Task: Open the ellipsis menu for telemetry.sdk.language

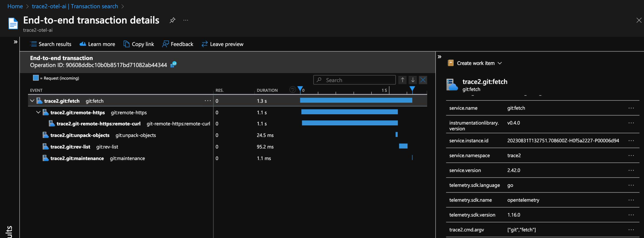Action: (x=631, y=185)
